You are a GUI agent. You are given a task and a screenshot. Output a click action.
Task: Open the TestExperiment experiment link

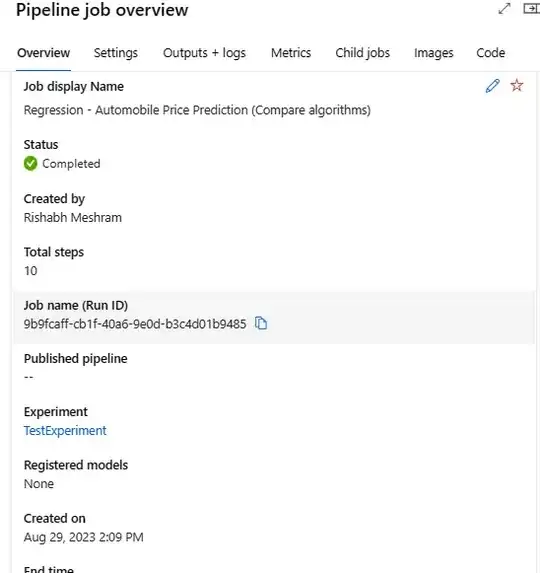[65, 430]
